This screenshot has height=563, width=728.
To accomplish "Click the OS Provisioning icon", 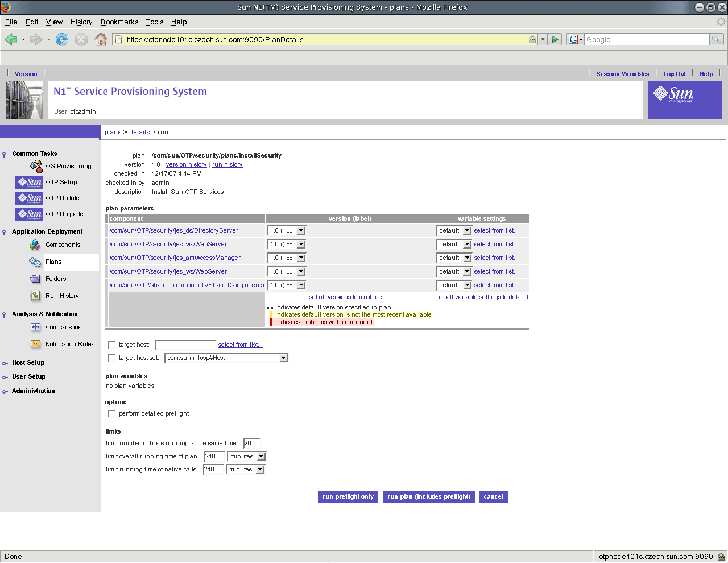I will pyautogui.click(x=36, y=166).
